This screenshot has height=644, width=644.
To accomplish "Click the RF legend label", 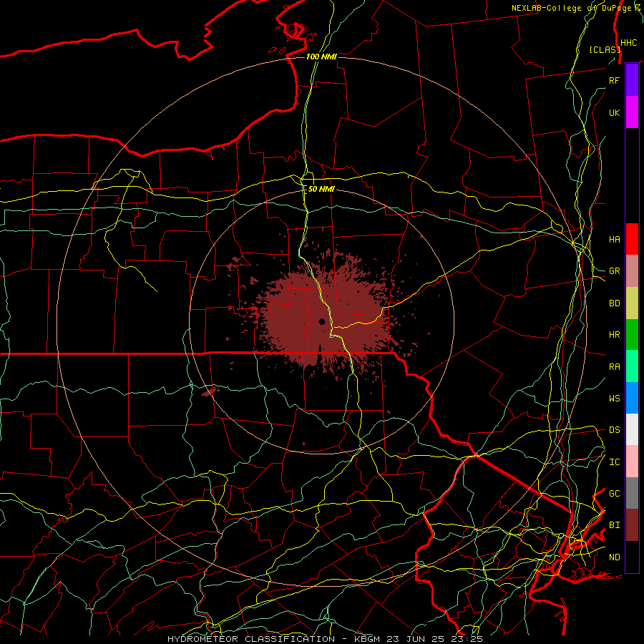I will pos(614,80).
